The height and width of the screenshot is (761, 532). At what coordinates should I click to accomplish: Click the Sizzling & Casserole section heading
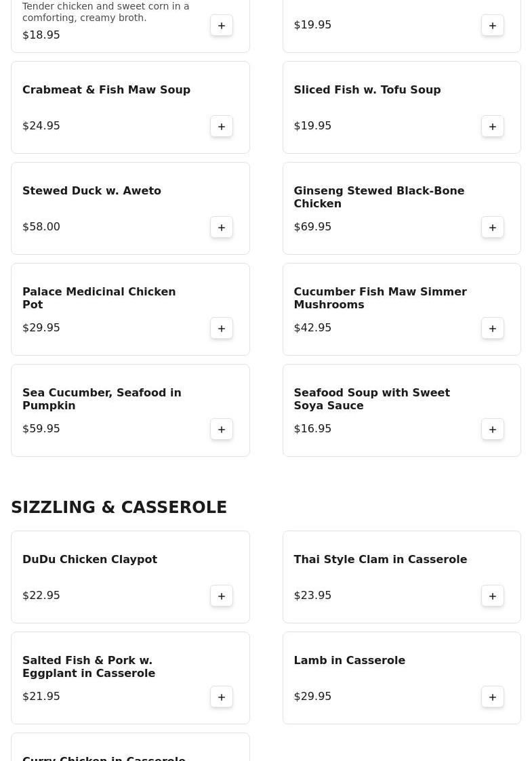[119, 508]
